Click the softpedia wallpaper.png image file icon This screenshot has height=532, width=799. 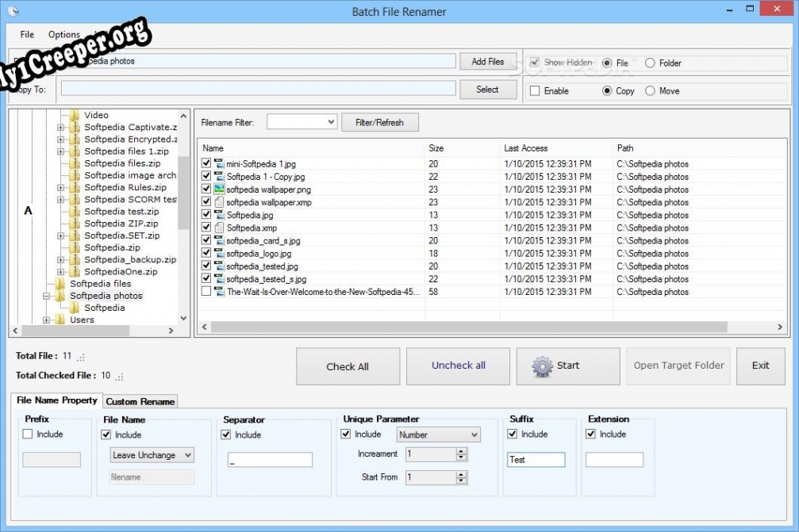(219, 189)
